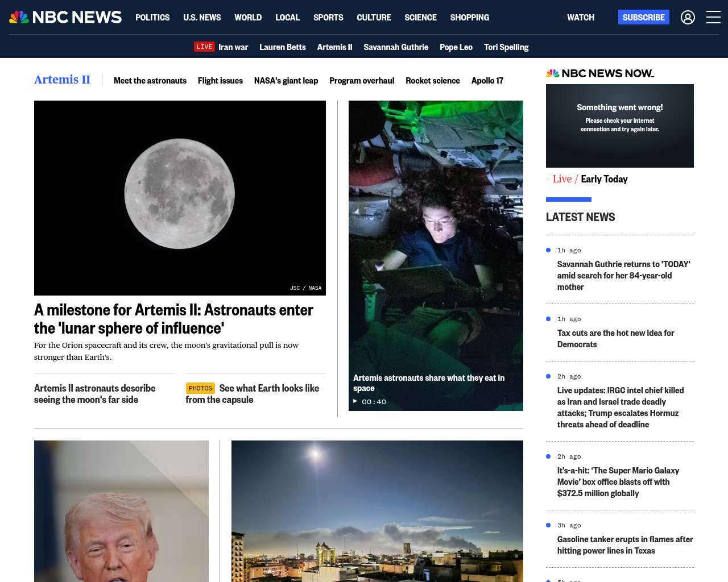Click the Trump photo thumbnail
This screenshot has width=728, height=582.
[121, 511]
